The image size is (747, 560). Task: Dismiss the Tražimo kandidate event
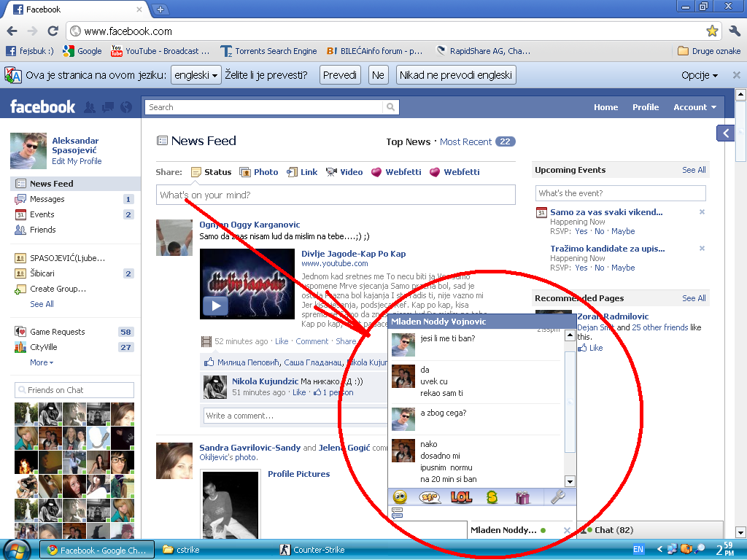point(702,248)
